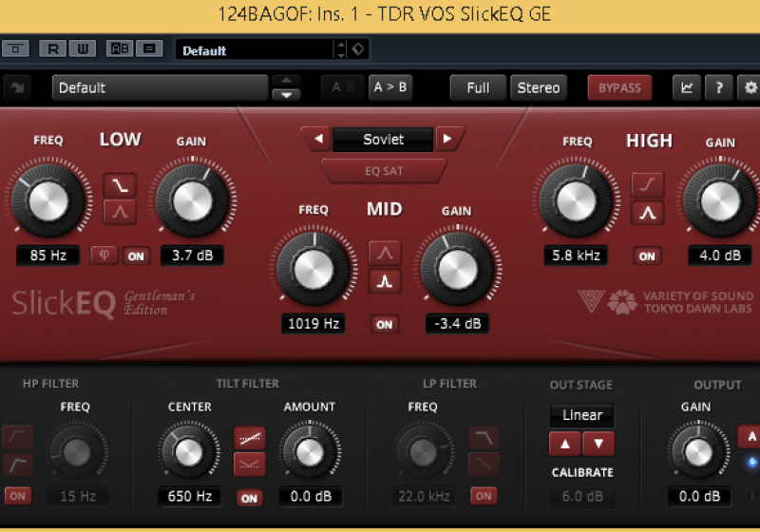This screenshot has width=760, height=532.
Task: Open the plugin Default preset dropdown
Action: [x=160, y=87]
